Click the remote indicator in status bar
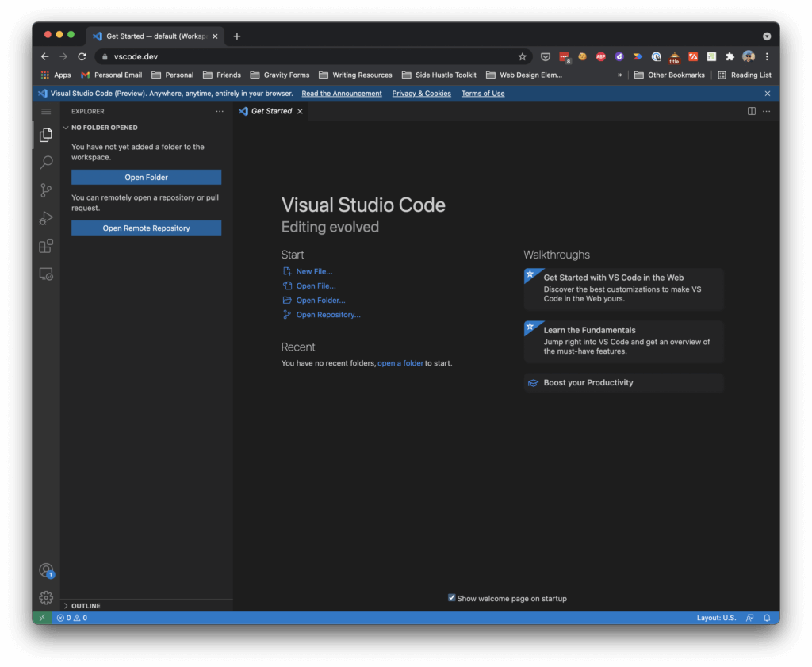Viewport: 812px width, 667px height. coord(42,618)
